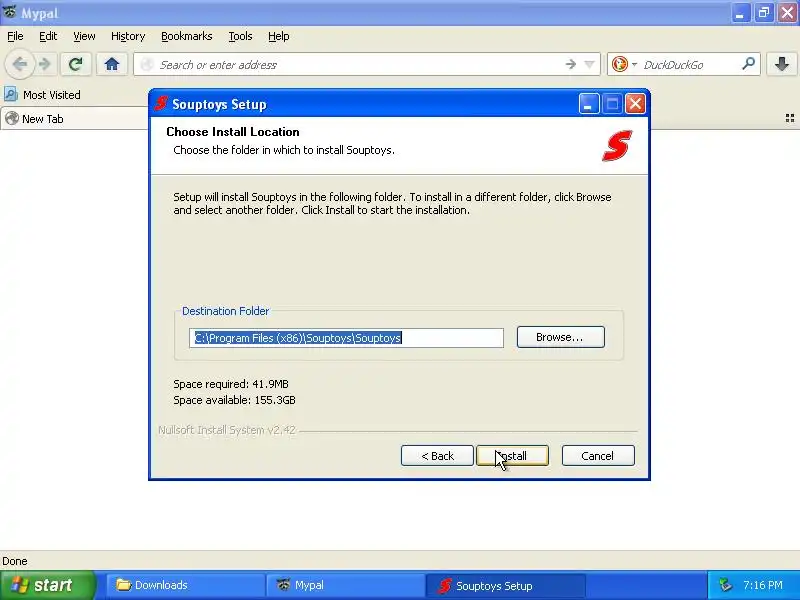Click the "Space available: 155.3GB" text
The height and width of the screenshot is (600, 800).
click(x=234, y=400)
